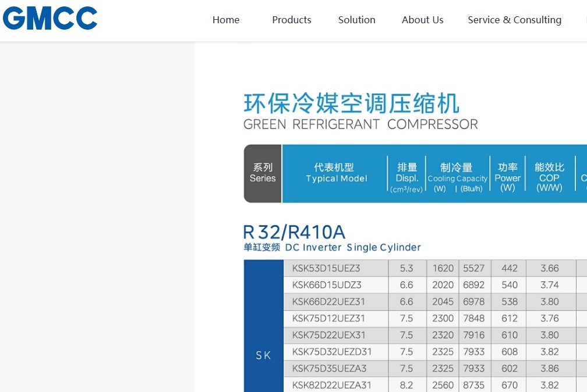Click the Displ. column header
Image resolution: width=587 pixels, height=392 pixels.
(406, 177)
